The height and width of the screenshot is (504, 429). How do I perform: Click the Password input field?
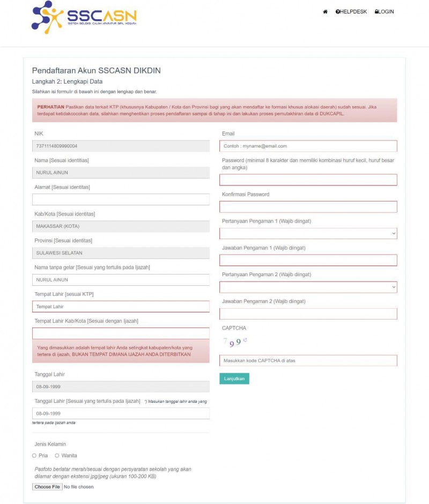coord(308,180)
